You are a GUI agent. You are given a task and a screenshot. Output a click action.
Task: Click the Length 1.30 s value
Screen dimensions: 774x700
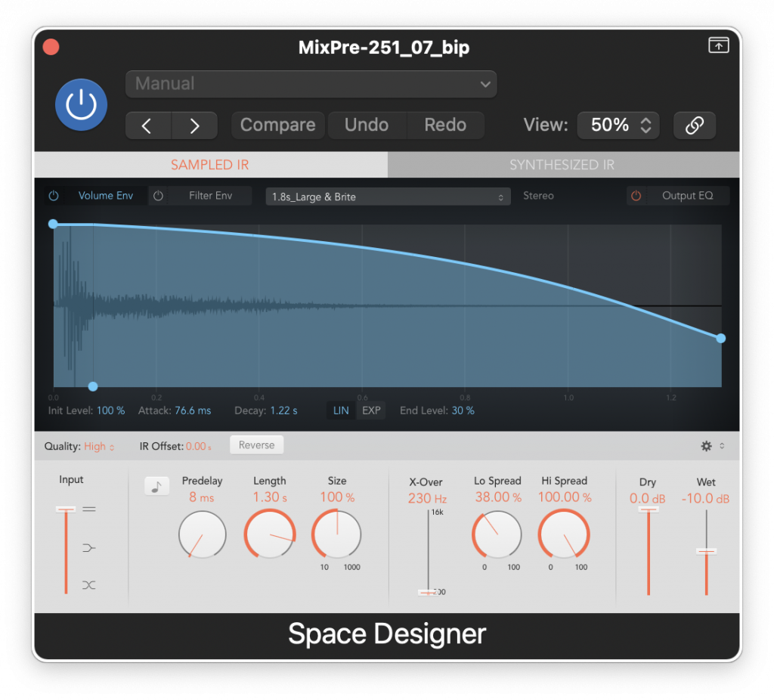[270, 497]
